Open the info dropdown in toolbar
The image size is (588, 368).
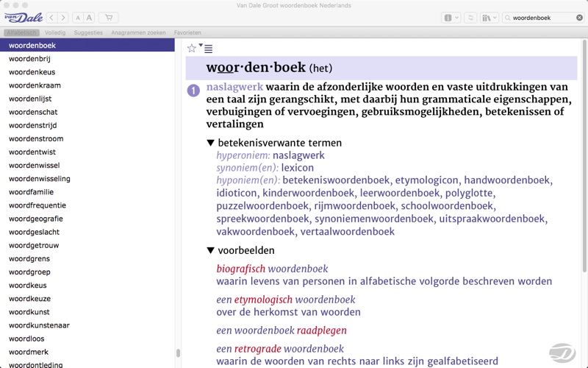(x=451, y=18)
